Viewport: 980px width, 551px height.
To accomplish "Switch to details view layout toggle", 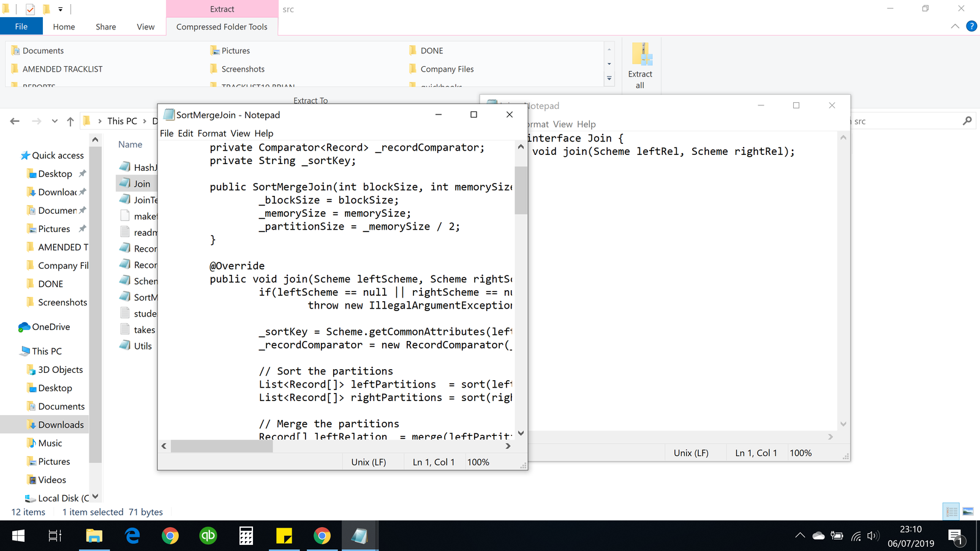I will pyautogui.click(x=951, y=511).
